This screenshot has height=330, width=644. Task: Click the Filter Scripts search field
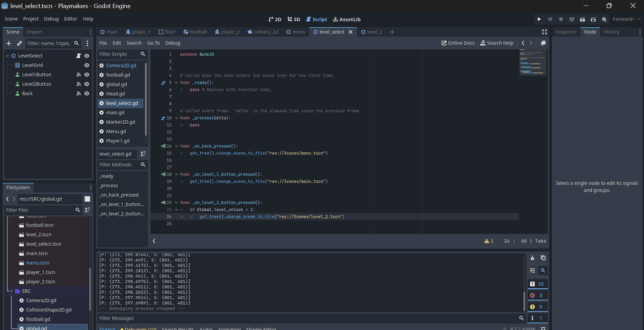(x=118, y=54)
